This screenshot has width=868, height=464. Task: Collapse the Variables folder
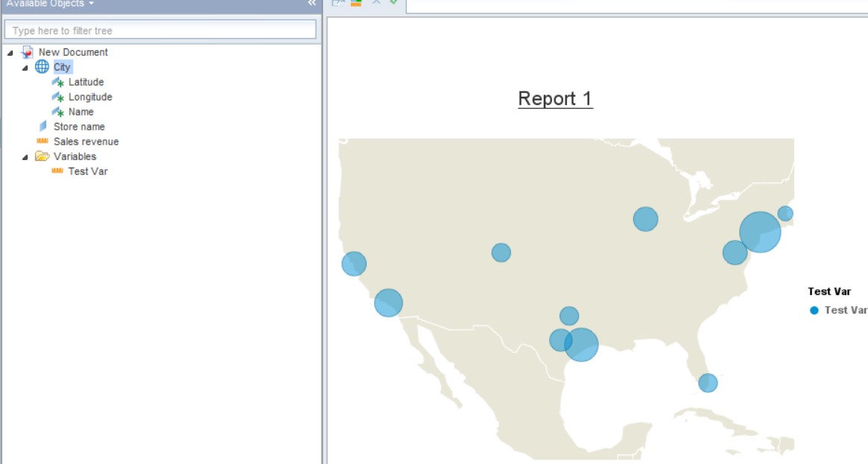25,156
